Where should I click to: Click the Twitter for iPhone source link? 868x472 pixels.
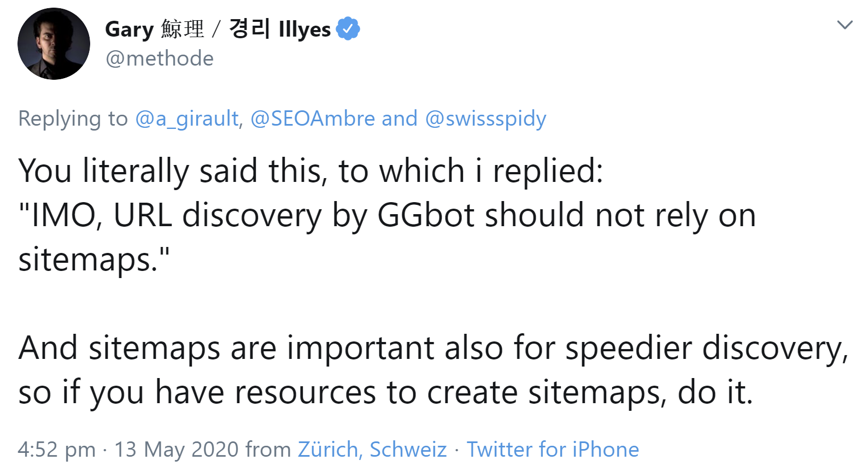(x=553, y=450)
